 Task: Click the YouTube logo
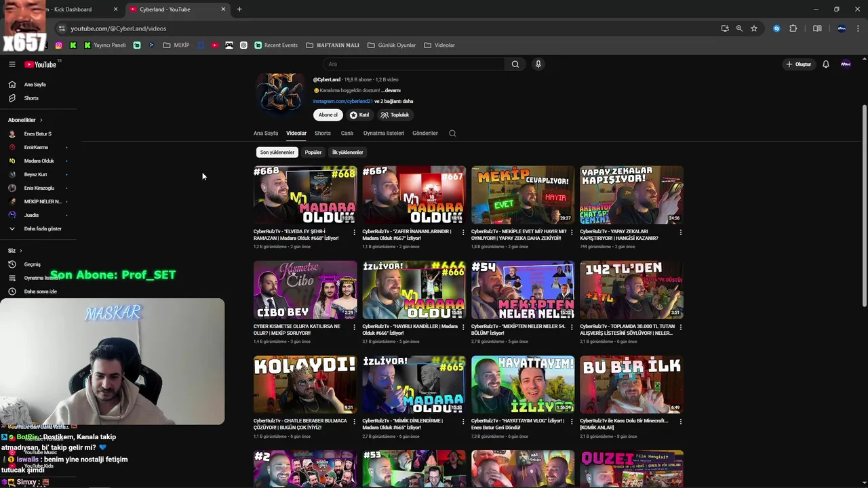(x=41, y=64)
